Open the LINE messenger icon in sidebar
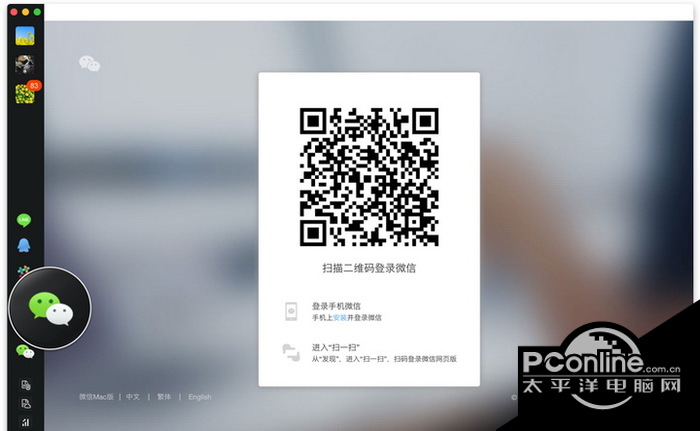Image resolution: width=700 pixels, height=431 pixels. [24, 220]
